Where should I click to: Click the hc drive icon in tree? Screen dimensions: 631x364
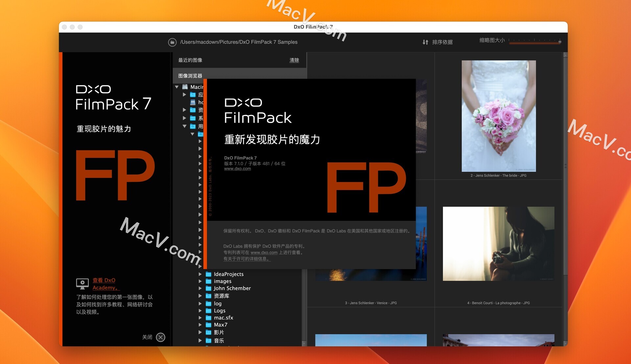(193, 102)
